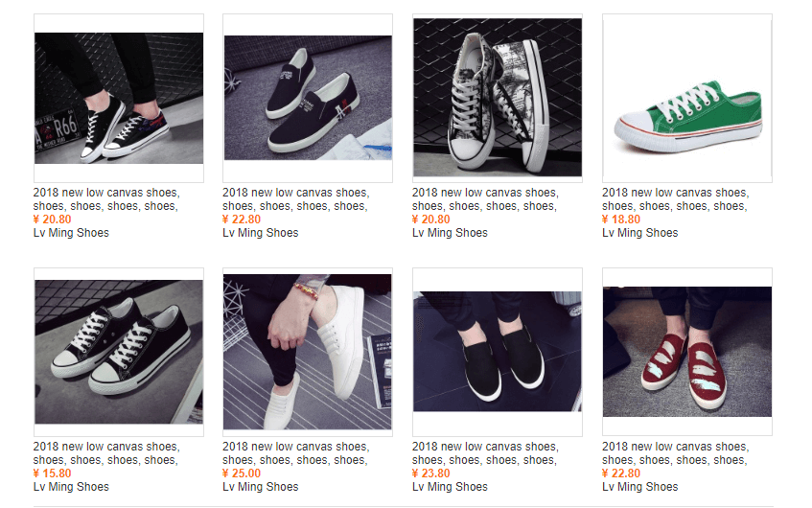Open the product title above the ¥ 18.80 price

click(x=675, y=199)
